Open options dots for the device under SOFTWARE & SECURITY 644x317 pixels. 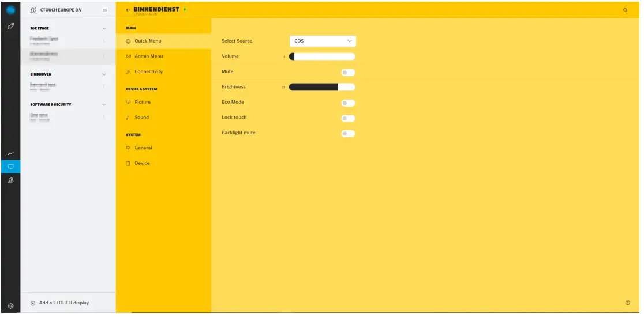[x=103, y=117]
